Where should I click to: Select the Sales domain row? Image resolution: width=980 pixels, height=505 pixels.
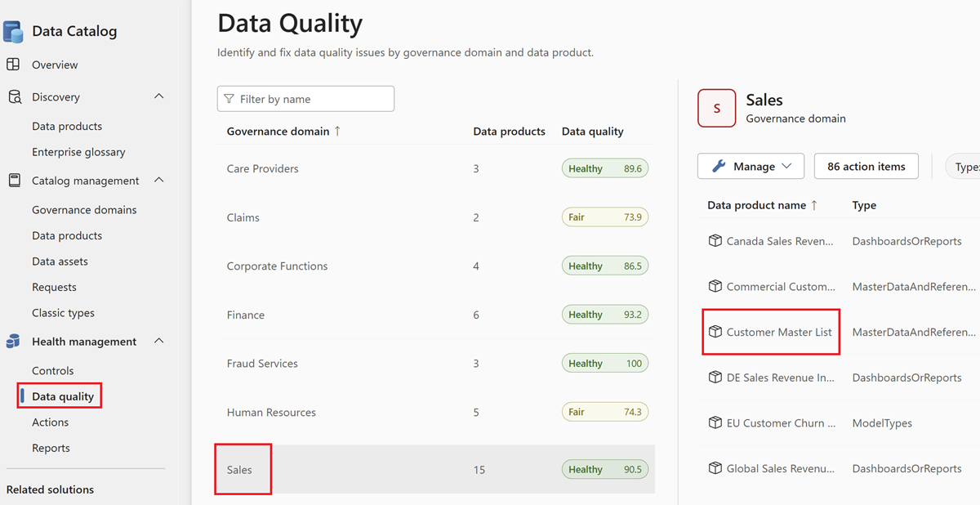click(436, 469)
